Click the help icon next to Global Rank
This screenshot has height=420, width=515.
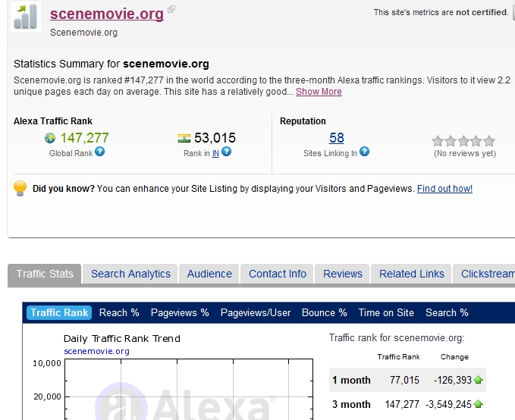(x=99, y=152)
